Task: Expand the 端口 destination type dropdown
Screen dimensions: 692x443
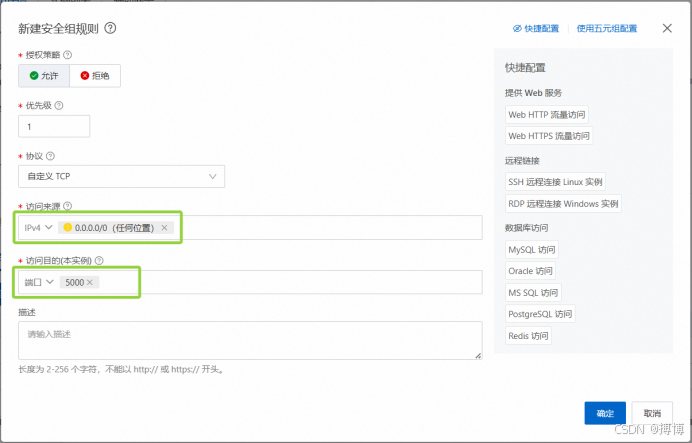Action: [x=39, y=282]
